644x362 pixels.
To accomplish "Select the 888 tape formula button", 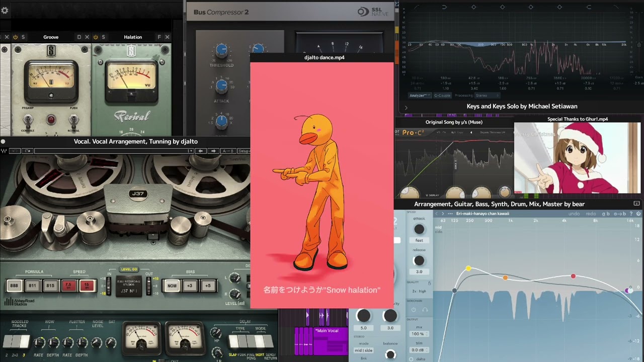I will [14, 286].
